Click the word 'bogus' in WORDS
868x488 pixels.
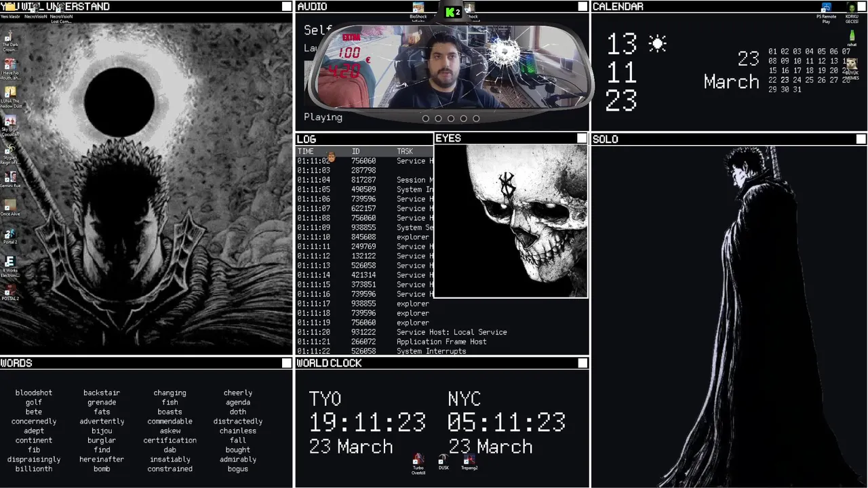coord(238,468)
